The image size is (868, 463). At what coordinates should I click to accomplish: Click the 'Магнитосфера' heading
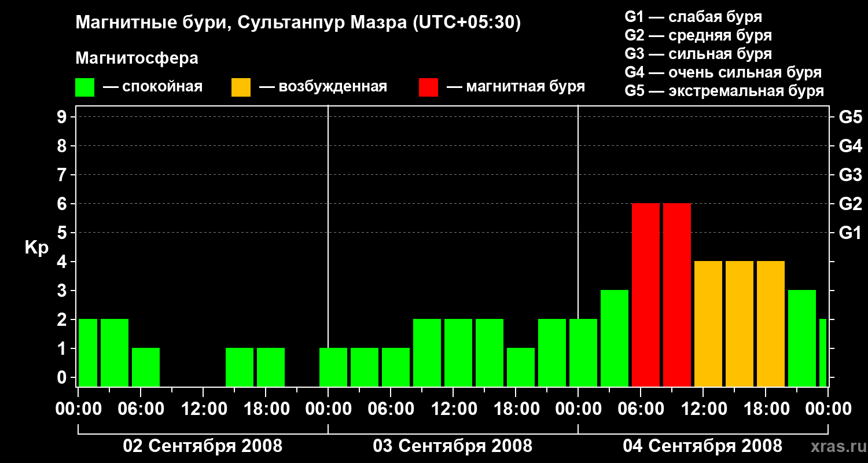137,58
